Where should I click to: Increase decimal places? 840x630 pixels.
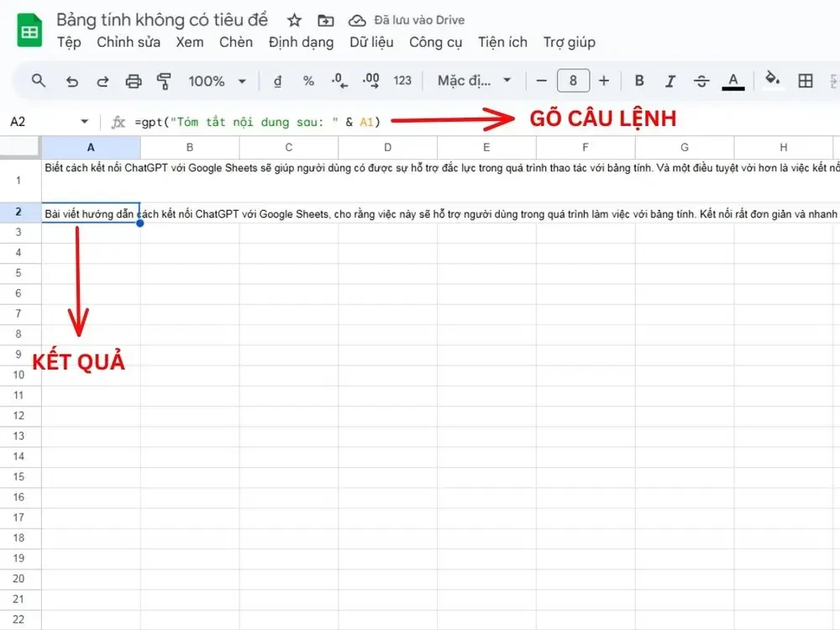pos(370,81)
